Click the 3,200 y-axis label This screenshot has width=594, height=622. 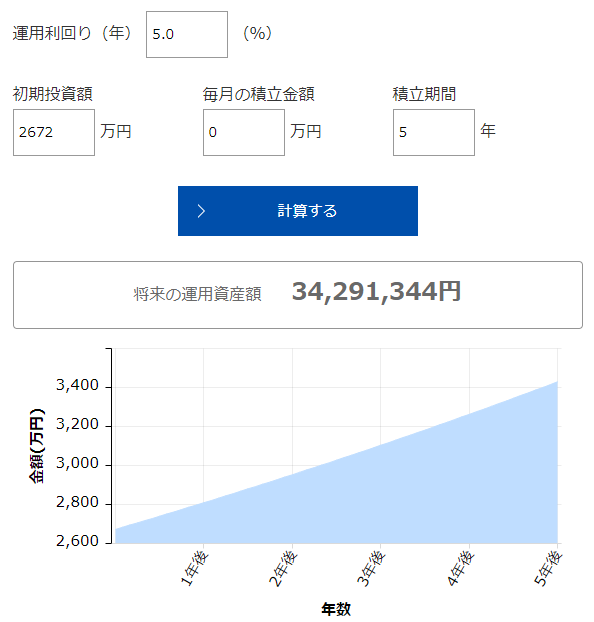77,424
